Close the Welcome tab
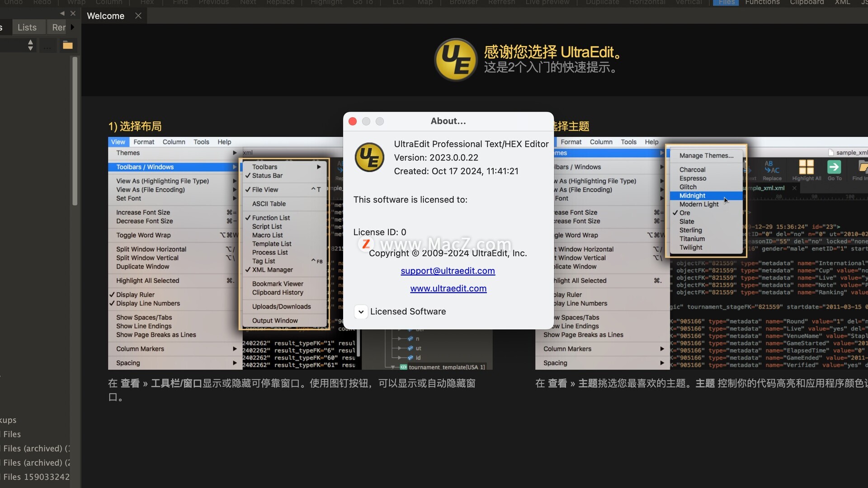 click(138, 16)
